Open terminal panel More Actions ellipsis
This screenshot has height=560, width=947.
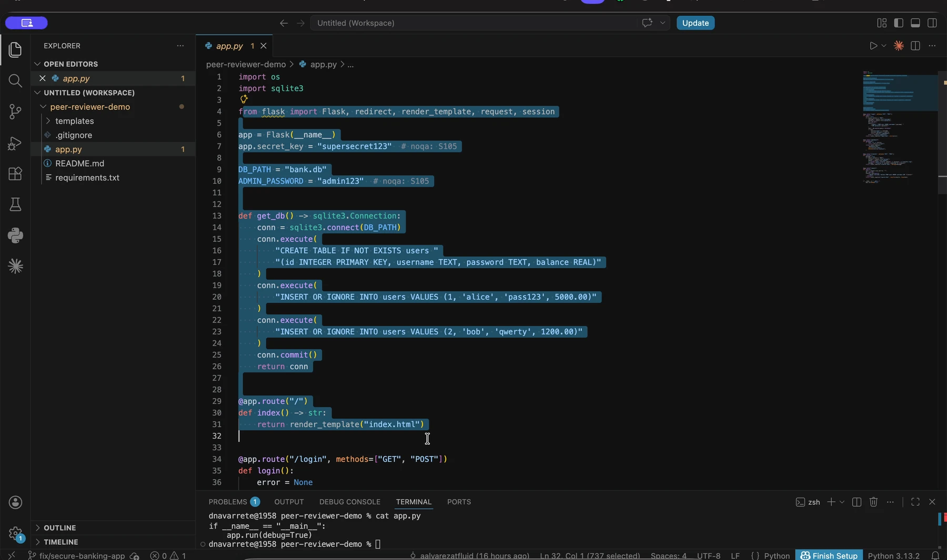click(x=890, y=502)
